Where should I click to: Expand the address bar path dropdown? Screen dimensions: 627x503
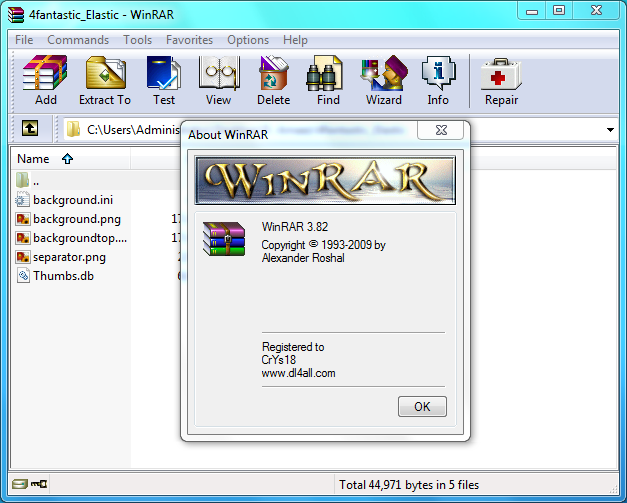[x=610, y=130]
